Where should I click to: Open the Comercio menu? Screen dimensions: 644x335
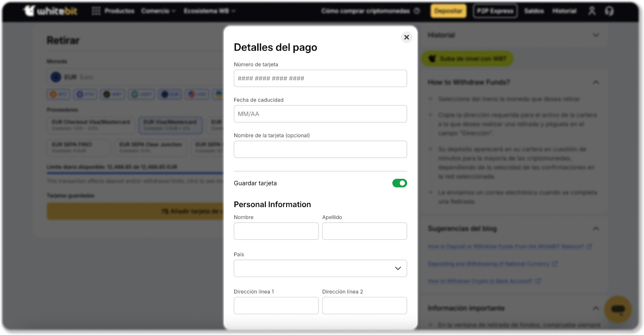pyautogui.click(x=158, y=11)
